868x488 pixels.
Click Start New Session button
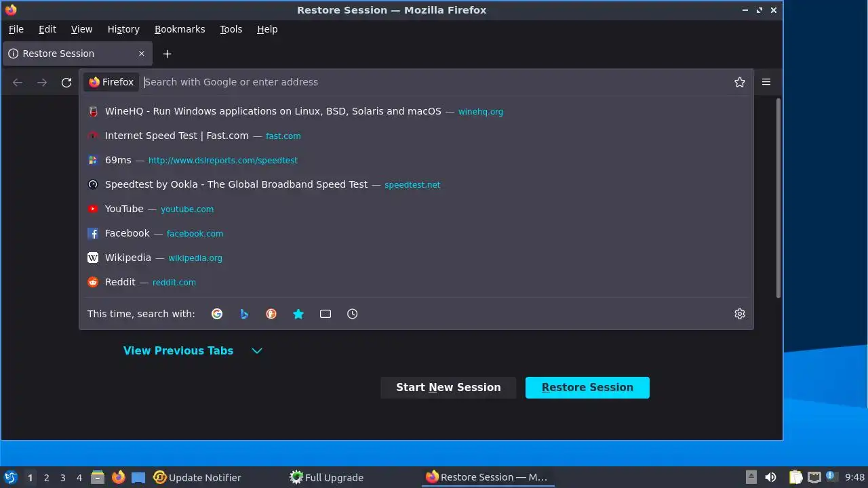click(x=448, y=388)
